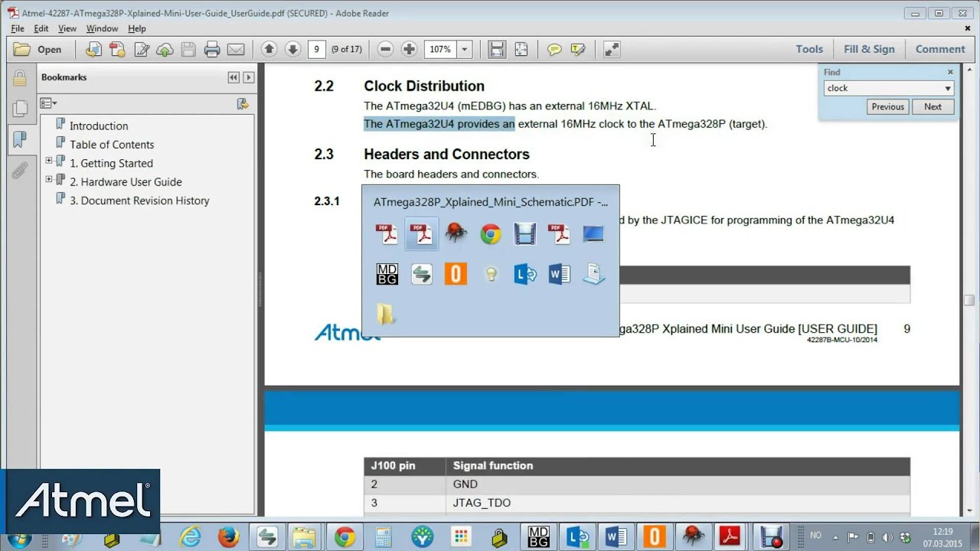Open the Edit menu
980x551 pixels.
point(41,28)
